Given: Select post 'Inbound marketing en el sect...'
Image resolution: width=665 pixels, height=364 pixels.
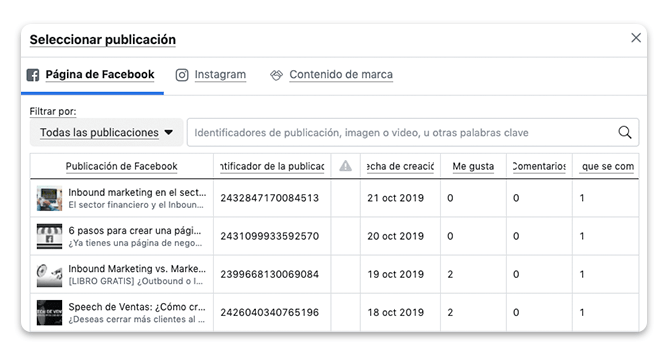Looking at the screenshot, I should coord(137,192).
